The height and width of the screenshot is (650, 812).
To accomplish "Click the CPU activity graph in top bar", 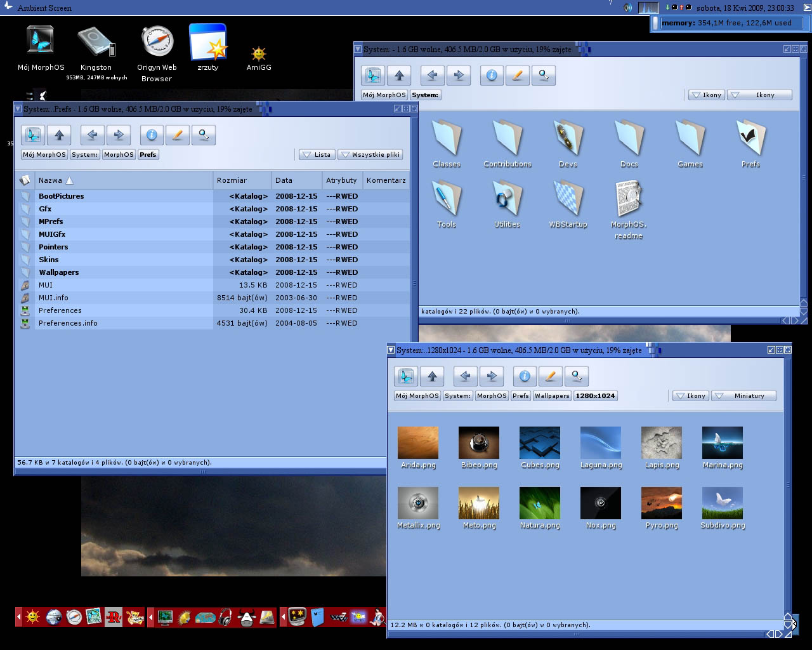I will click(x=648, y=8).
